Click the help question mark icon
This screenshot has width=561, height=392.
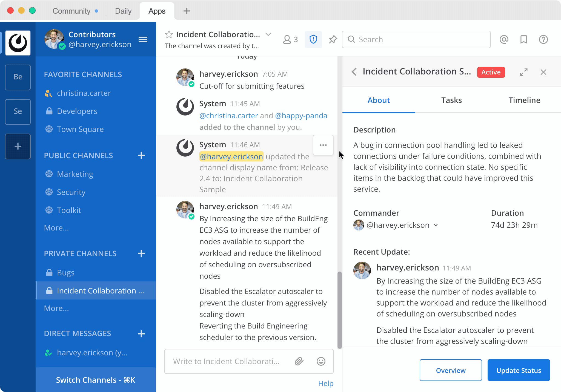(x=543, y=39)
